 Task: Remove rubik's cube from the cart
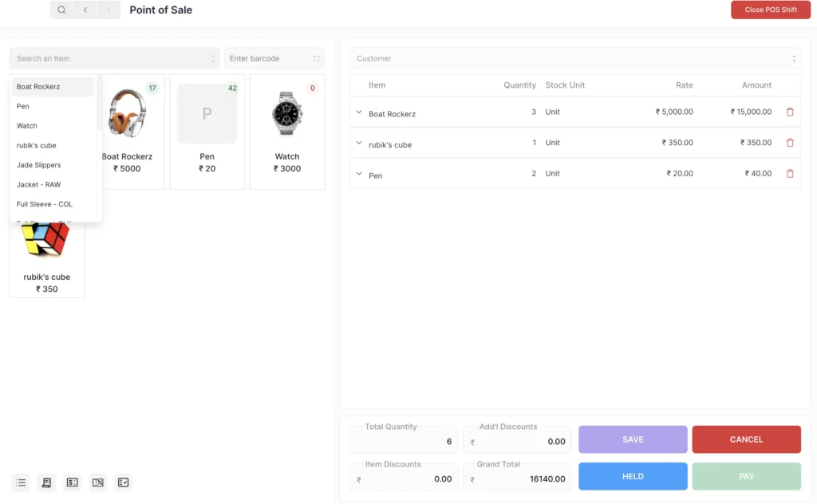click(790, 143)
